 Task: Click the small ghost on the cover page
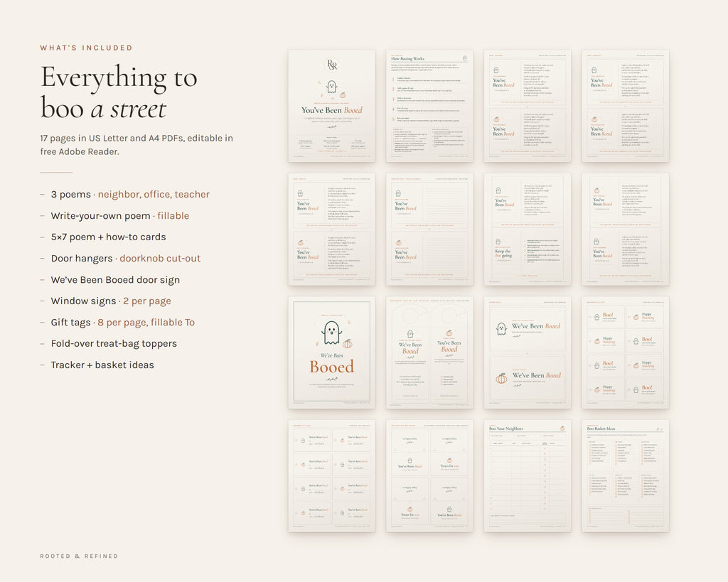[331, 86]
